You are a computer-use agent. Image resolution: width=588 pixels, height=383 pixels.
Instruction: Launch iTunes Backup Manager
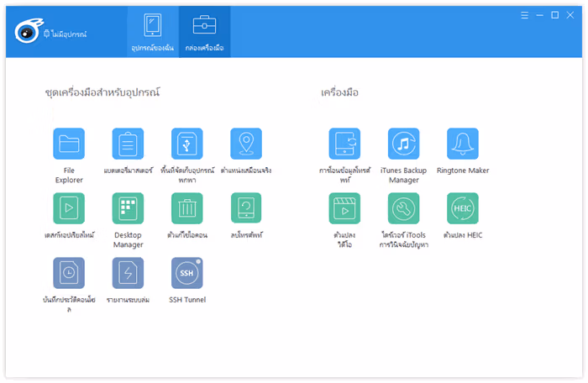coord(403,144)
